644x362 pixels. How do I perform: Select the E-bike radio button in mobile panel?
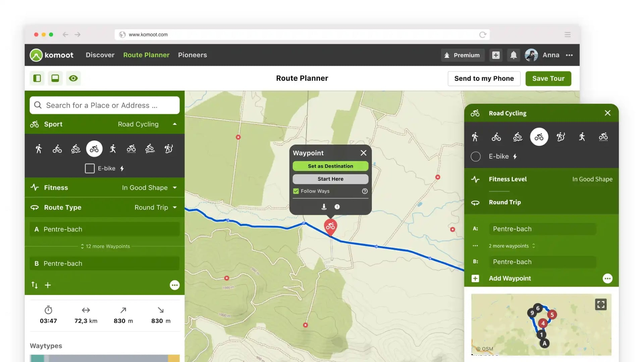pos(476,157)
